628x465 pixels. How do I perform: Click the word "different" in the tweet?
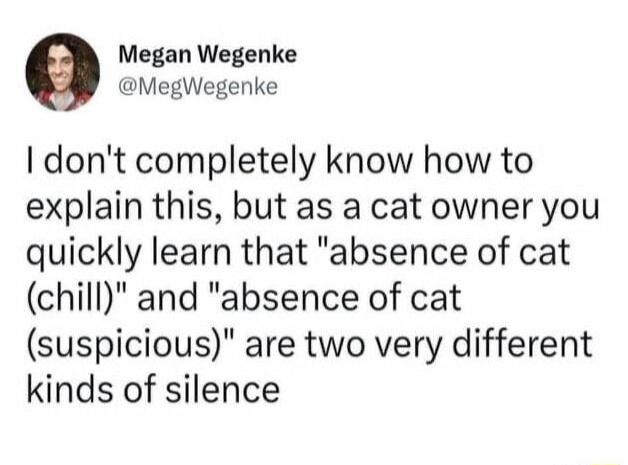coord(523,344)
